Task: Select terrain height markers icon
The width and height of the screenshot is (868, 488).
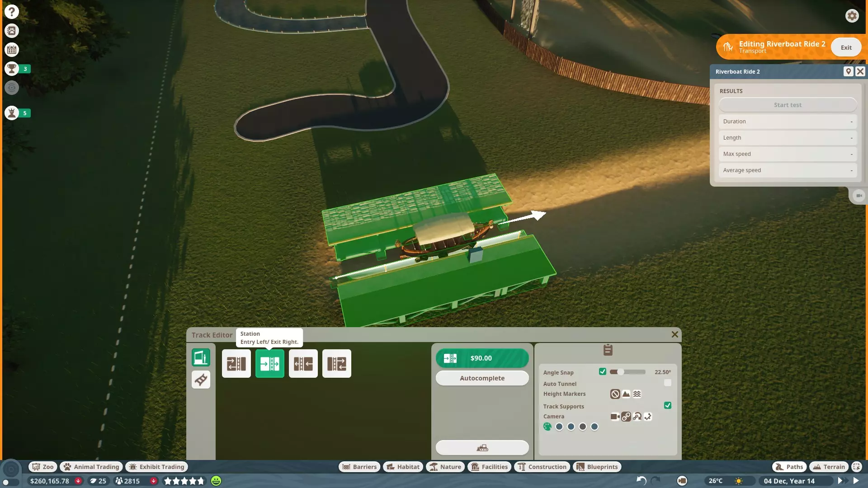Action: [626, 394]
